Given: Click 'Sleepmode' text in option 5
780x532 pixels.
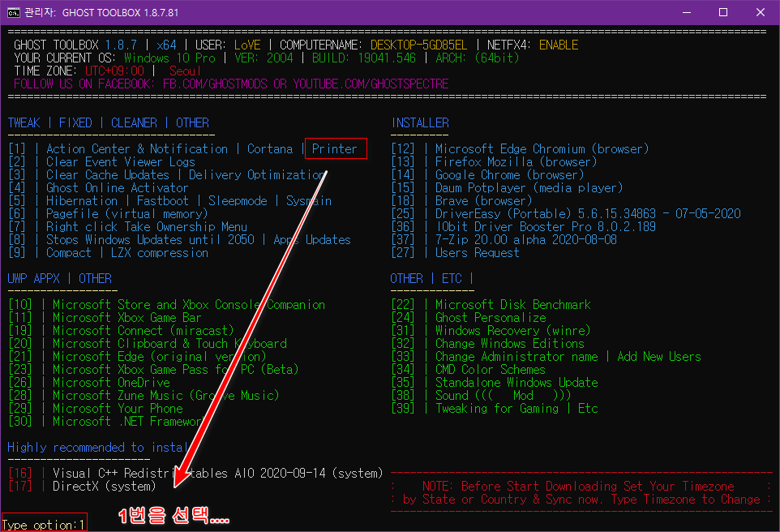Looking at the screenshot, I should (238, 200).
